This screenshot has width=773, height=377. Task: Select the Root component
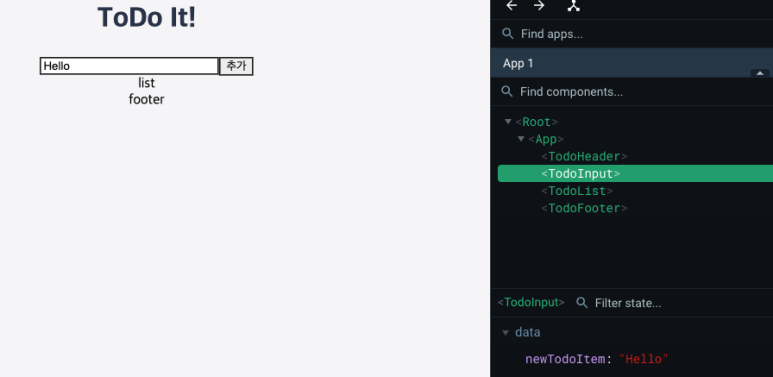pos(536,122)
